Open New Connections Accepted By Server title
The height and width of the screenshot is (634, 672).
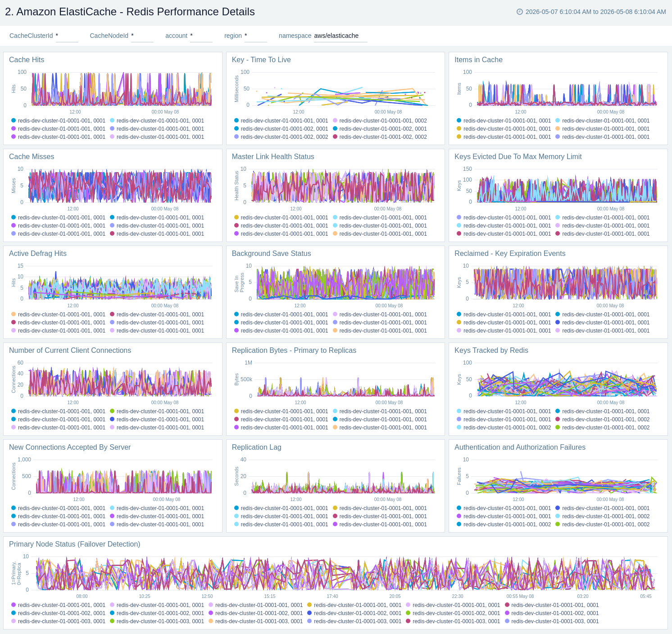click(70, 447)
